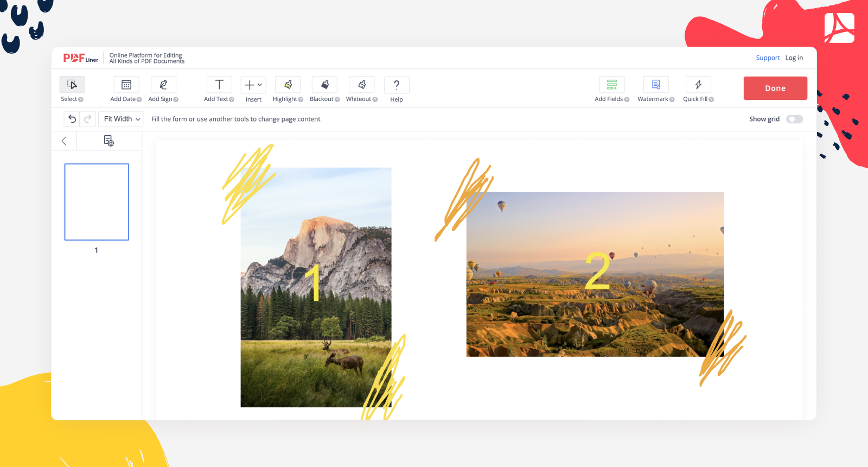Viewport: 868px width, 467px height.
Task: Open the Help question mark
Action: [x=397, y=85]
